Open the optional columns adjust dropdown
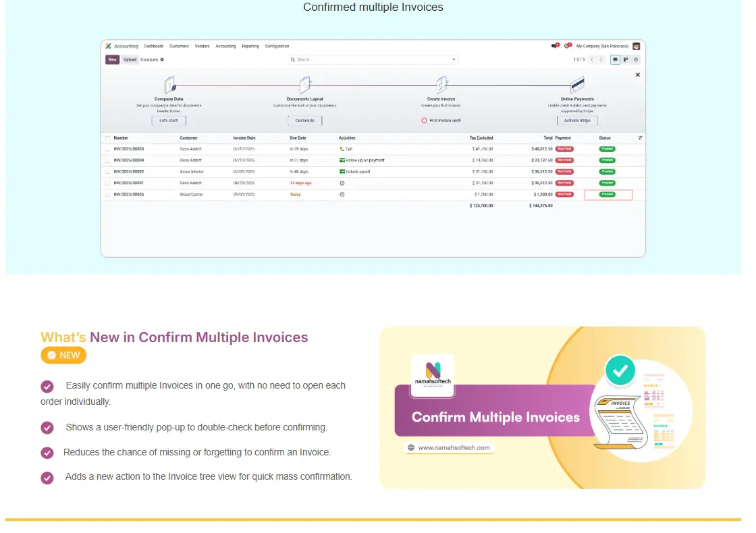The image size is (756, 533). click(x=640, y=138)
